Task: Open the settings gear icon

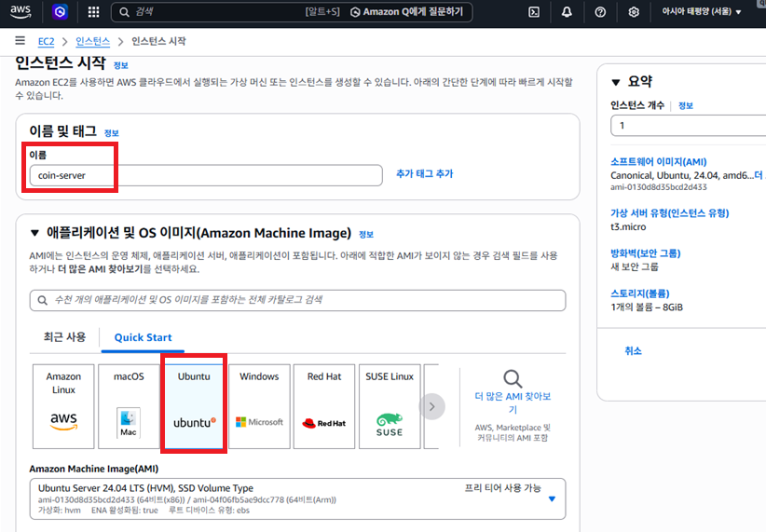Action: point(634,12)
